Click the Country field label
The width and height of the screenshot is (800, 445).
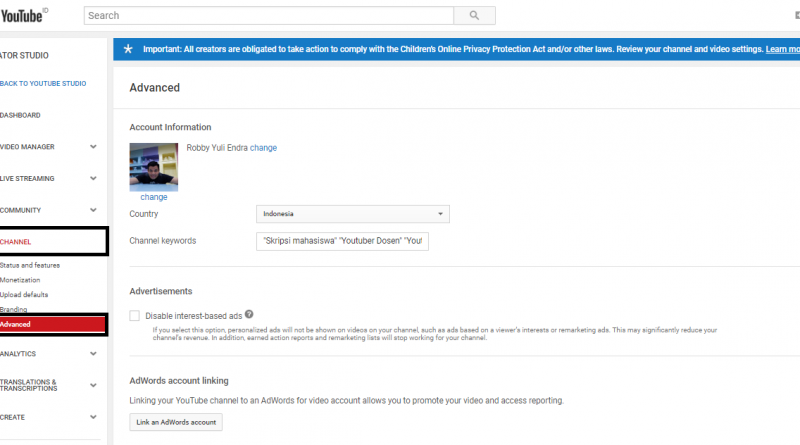tap(144, 214)
